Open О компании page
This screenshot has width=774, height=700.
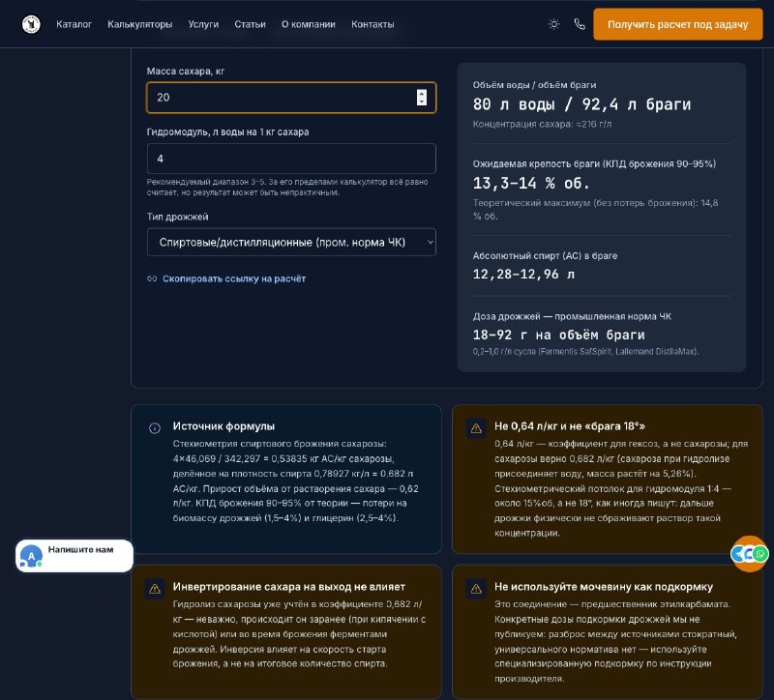[x=308, y=24]
